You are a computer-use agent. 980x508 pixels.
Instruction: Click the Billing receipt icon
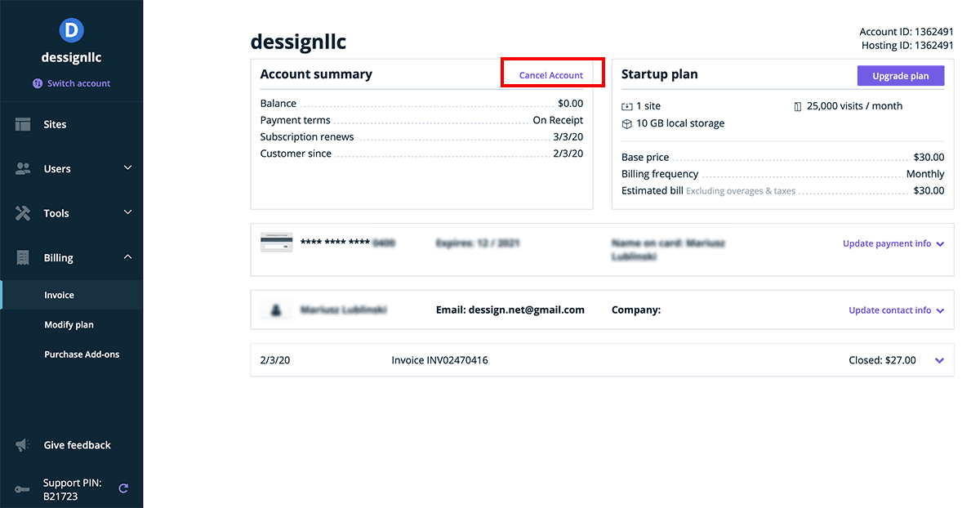(23, 258)
